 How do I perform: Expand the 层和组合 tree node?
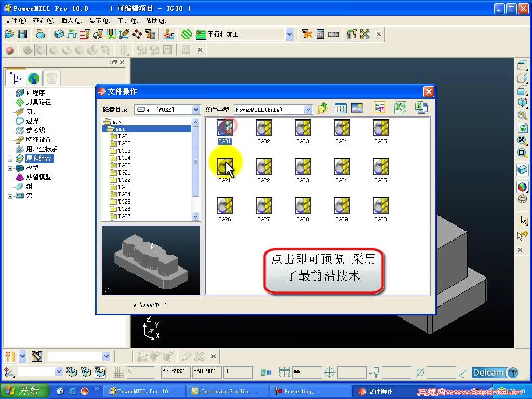pos(10,159)
